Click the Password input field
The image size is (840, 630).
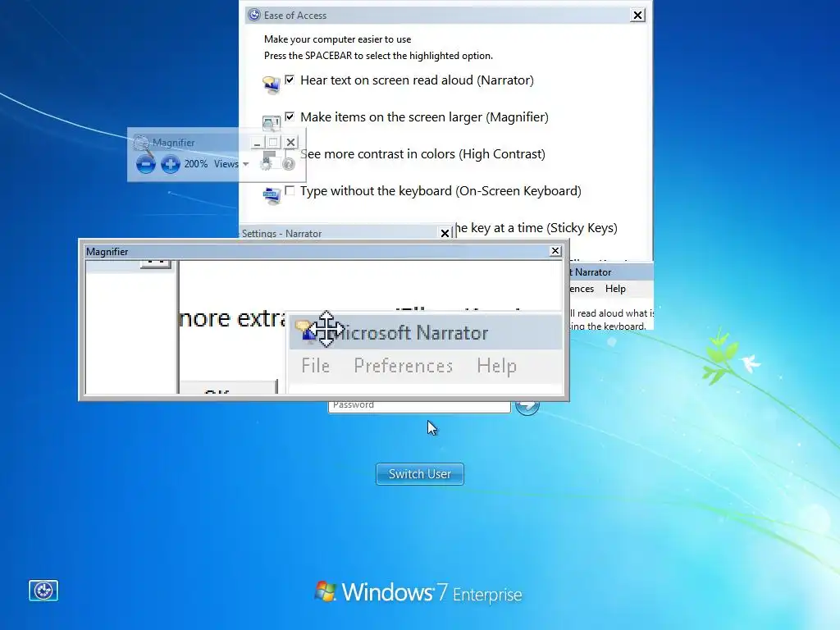[x=419, y=405]
